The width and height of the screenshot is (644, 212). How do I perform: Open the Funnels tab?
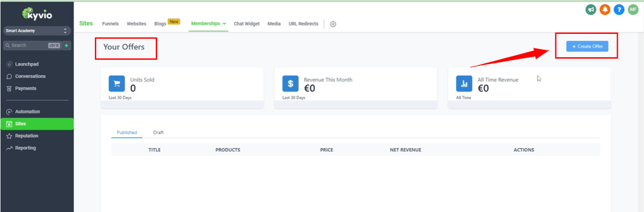click(x=110, y=24)
